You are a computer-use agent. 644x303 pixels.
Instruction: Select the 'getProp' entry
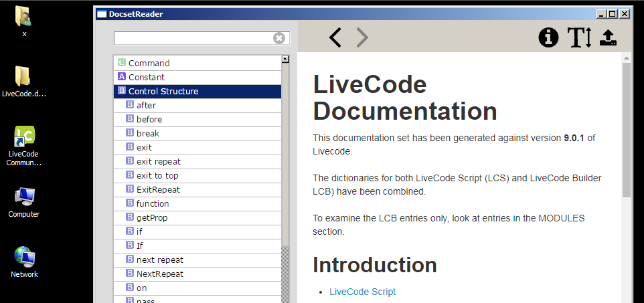[x=151, y=217]
